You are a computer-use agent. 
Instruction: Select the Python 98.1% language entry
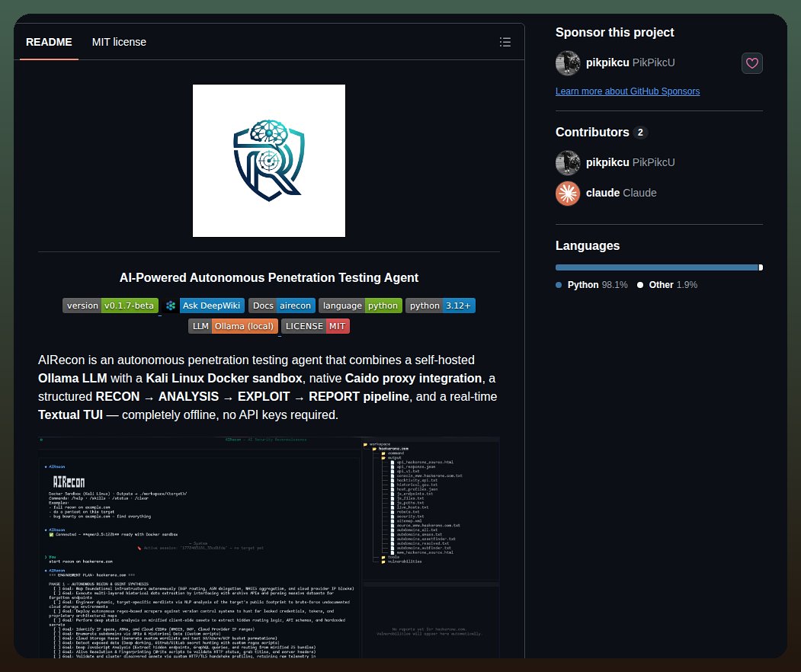(591, 285)
